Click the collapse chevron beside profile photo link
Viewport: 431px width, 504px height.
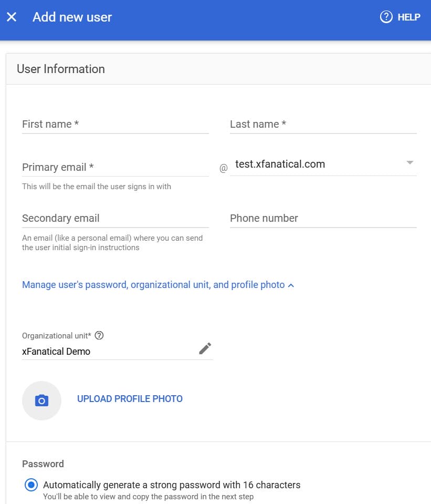point(291,285)
